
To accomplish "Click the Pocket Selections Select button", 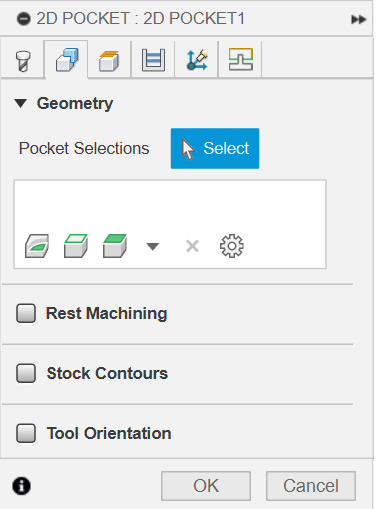I will (215, 148).
